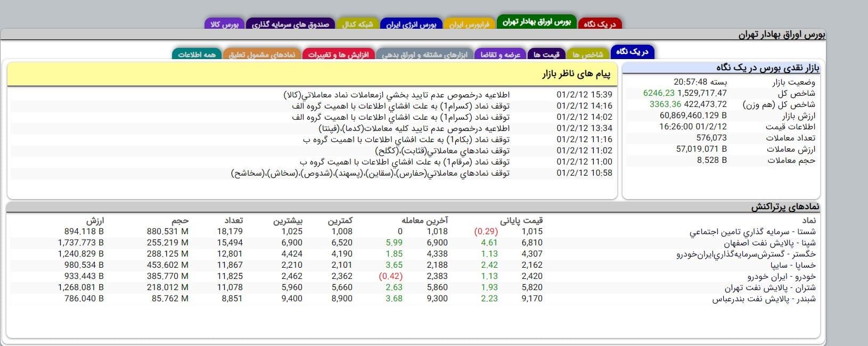Open the 15:39 market supervisor message
Viewport: 868px width, 346px height.
(x=396, y=95)
